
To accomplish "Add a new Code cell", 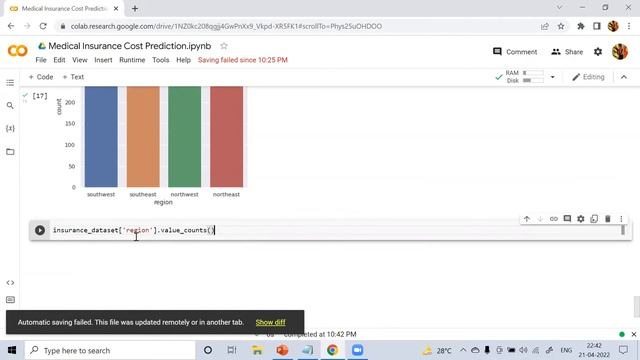I will click(41, 77).
